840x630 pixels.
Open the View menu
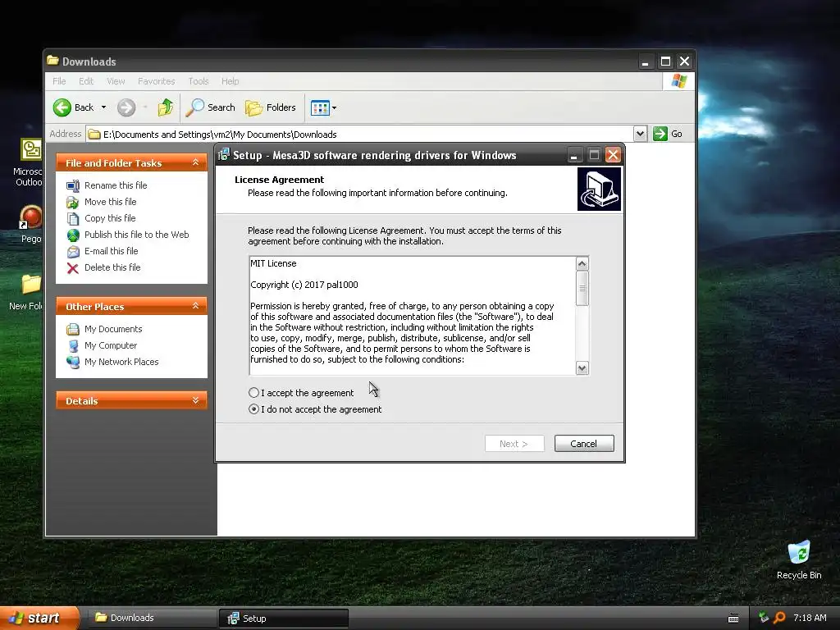coord(116,81)
